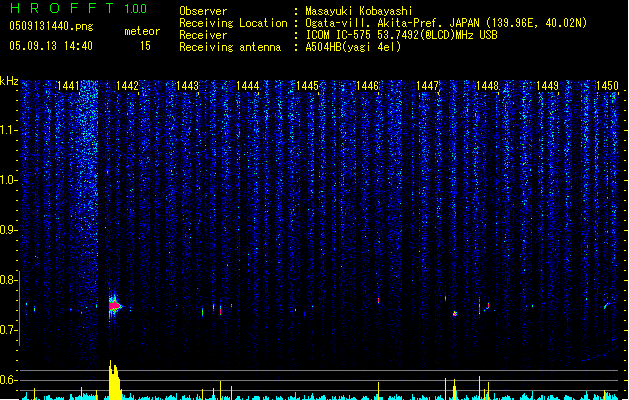
Task: Click the 1449 time marker
Action: tap(548, 86)
